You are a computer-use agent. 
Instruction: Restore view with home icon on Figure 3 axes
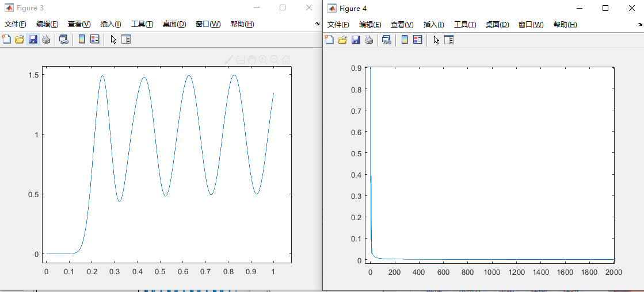(286, 60)
